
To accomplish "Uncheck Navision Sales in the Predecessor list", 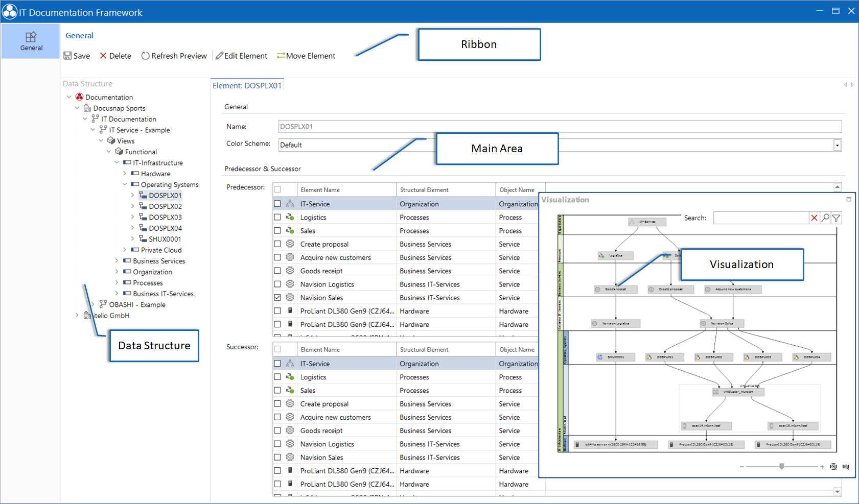I will click(277, 298).
